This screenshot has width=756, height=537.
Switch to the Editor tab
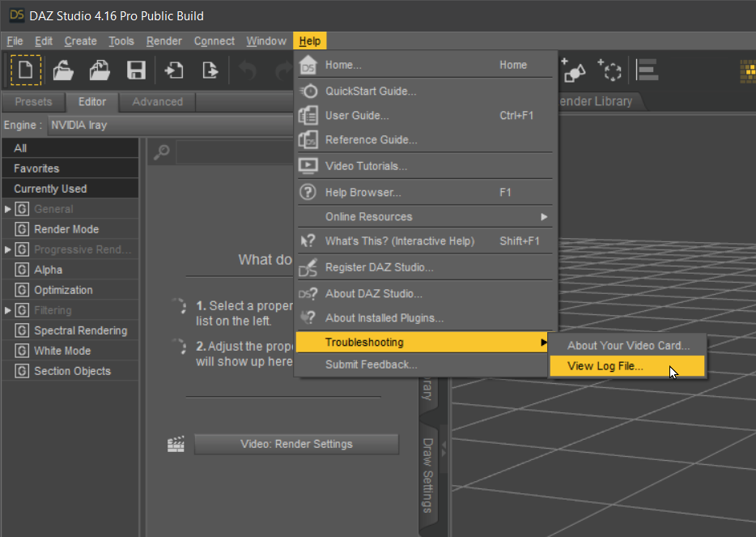coord(92,102)
